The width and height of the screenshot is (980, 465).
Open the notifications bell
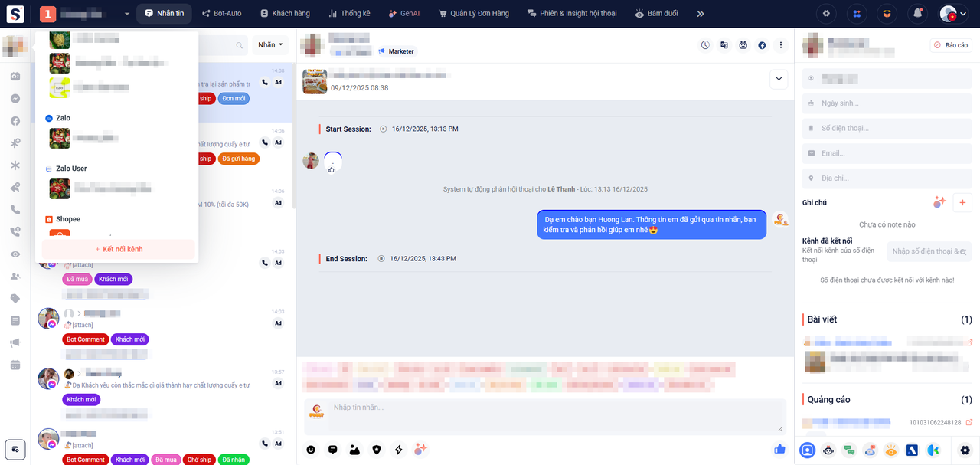pos(917,14)
